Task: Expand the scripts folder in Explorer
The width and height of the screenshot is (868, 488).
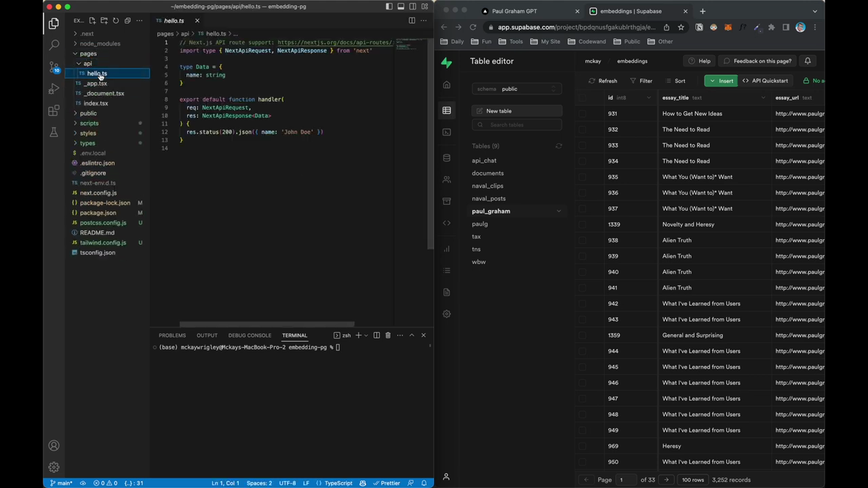Action: pos(75,123)
